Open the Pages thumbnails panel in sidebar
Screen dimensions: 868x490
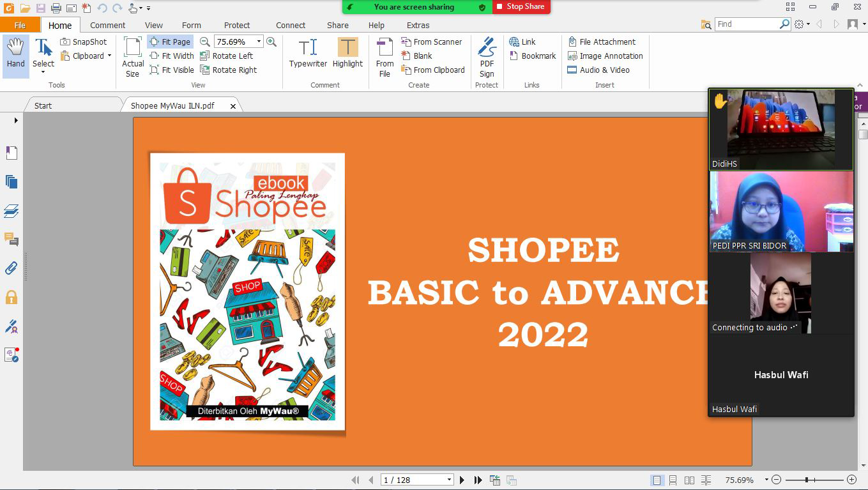pos(11,182)
